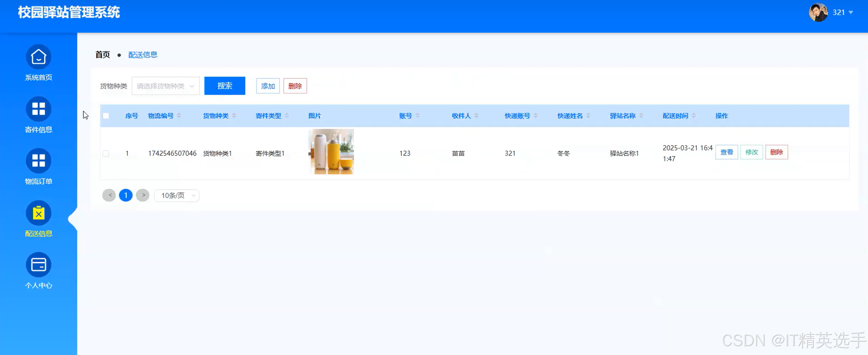868x355 pixels.
Task: Click the 冬冬 courier name cell
Action: 564,154
